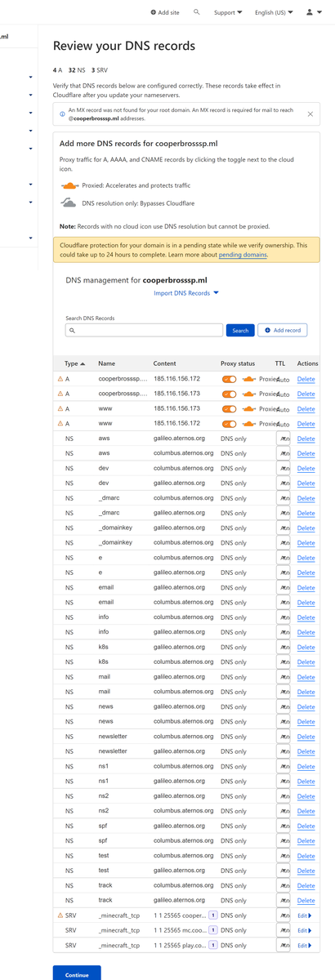Expand Edit for SRV play.coo record
Viewport: 335px width, 980px height.
(x=305, y=945)
